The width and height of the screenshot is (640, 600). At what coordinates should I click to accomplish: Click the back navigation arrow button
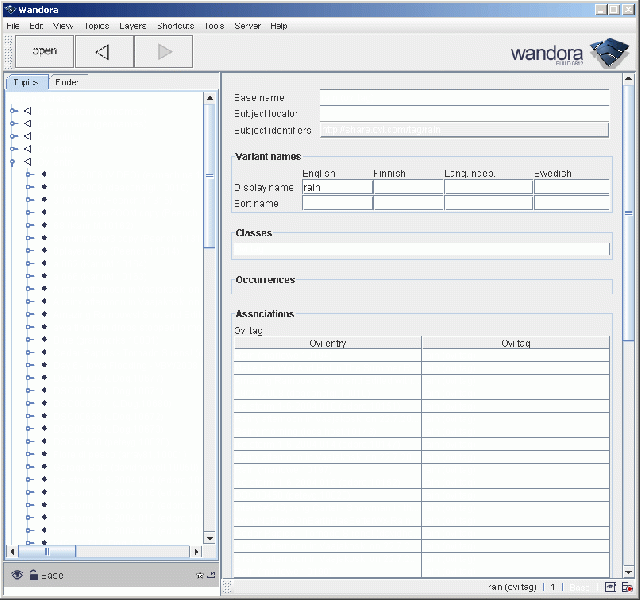(100, 51)
